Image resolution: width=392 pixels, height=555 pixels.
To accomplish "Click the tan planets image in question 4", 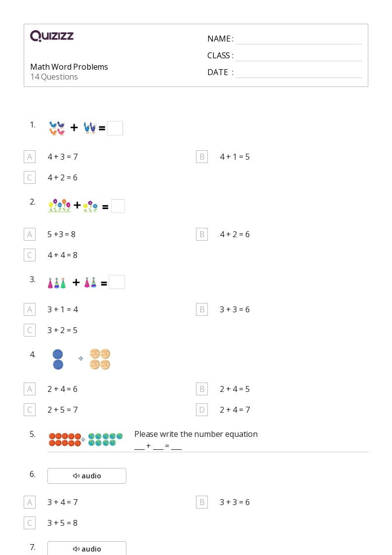I will tap(100, 359).
